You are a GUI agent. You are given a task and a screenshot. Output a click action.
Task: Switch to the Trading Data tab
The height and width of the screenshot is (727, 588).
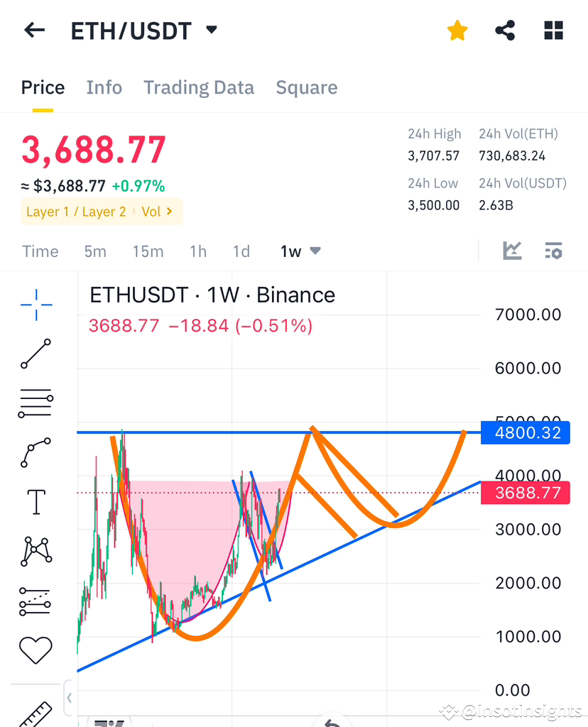(x=199, y=87)
